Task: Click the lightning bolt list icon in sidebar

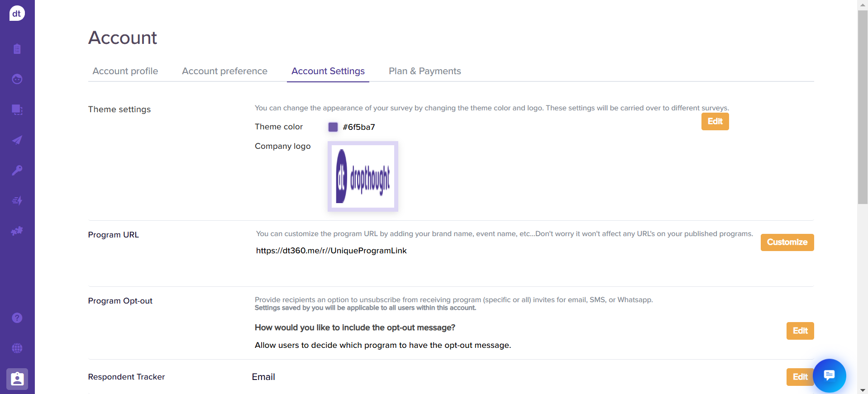Action: pyautogui.click(x=17, y=200)
